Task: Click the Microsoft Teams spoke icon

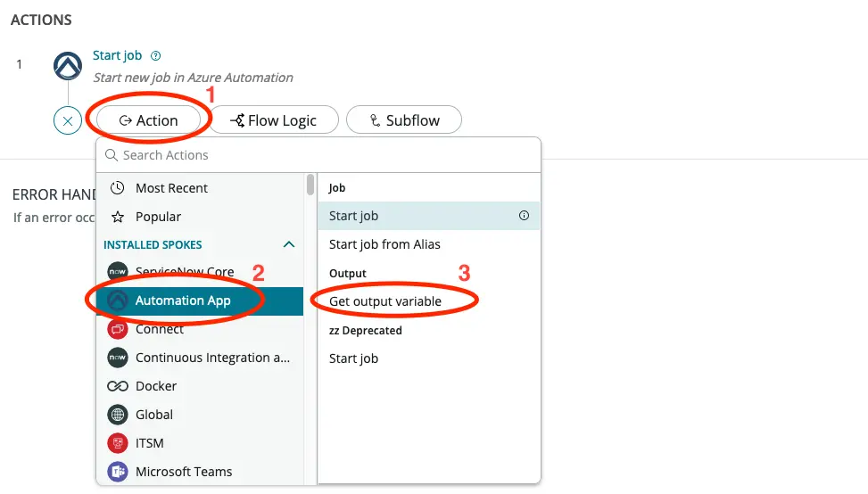Action: (x=118, y=472)
